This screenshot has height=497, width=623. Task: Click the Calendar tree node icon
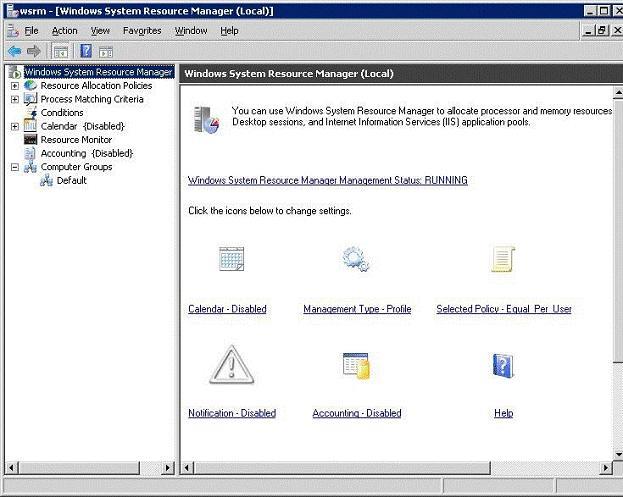click(x=30, y=126)
